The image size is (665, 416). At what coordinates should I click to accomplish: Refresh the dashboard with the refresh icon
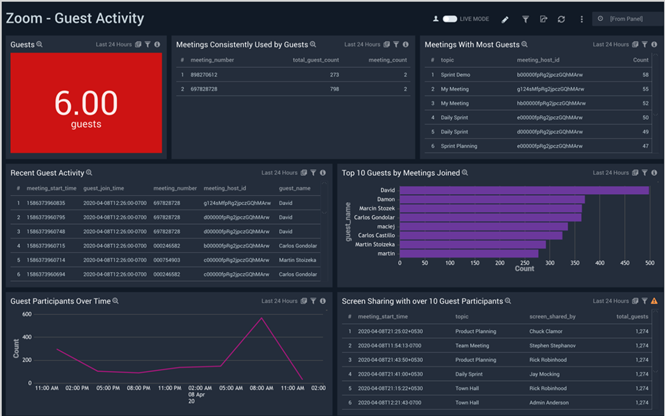(561, 19)
